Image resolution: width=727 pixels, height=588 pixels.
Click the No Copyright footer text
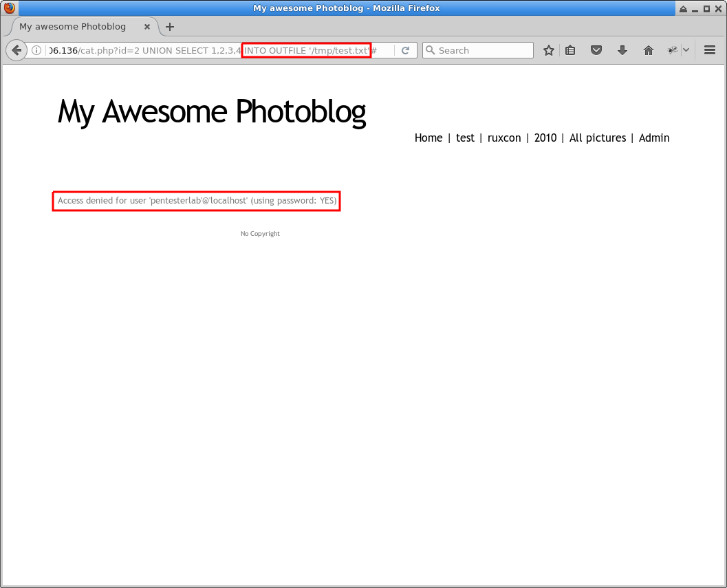tap(260, 234)
